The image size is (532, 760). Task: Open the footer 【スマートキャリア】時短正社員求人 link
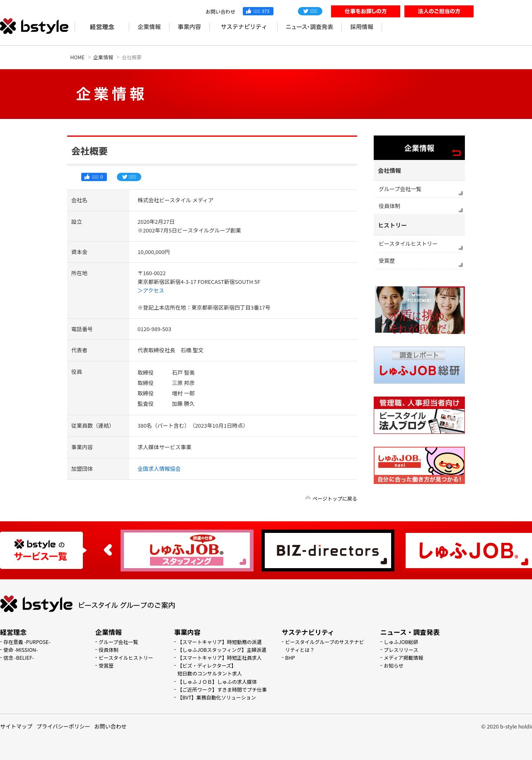[x=220, y=658]
